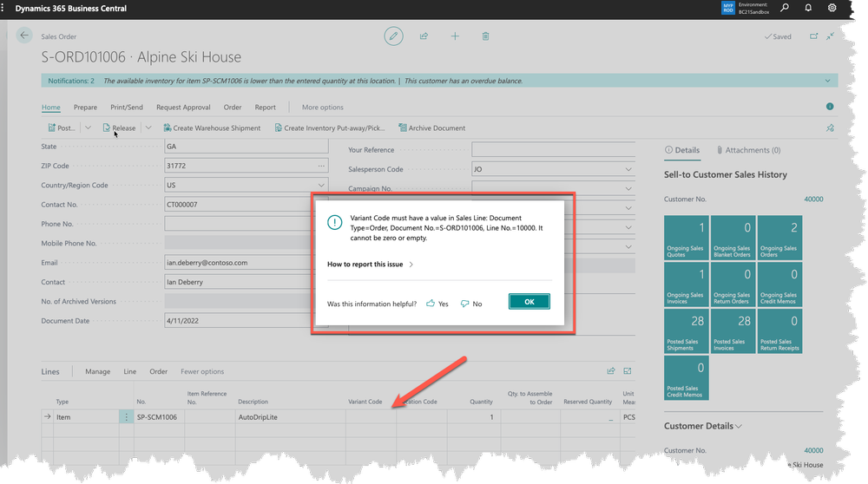
Task: Click the Variant Code cell of SP-SCM1006
Action: click(x=371, y=417)
